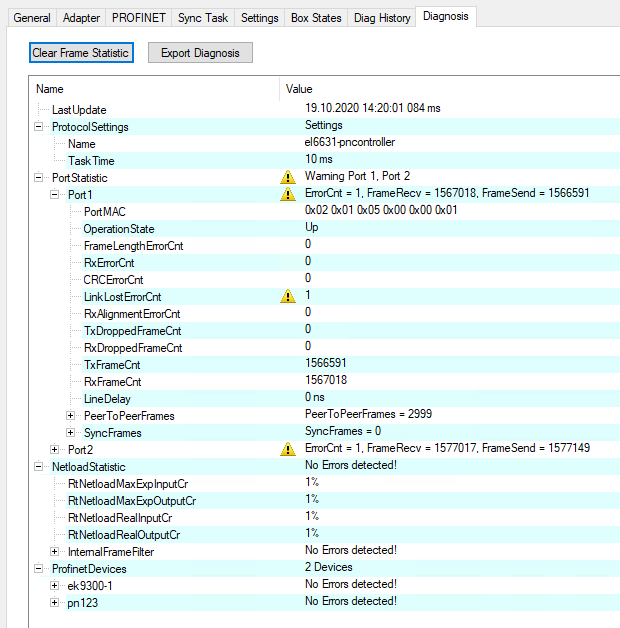Open the Box States tab
620x628 pixels.
314,18
